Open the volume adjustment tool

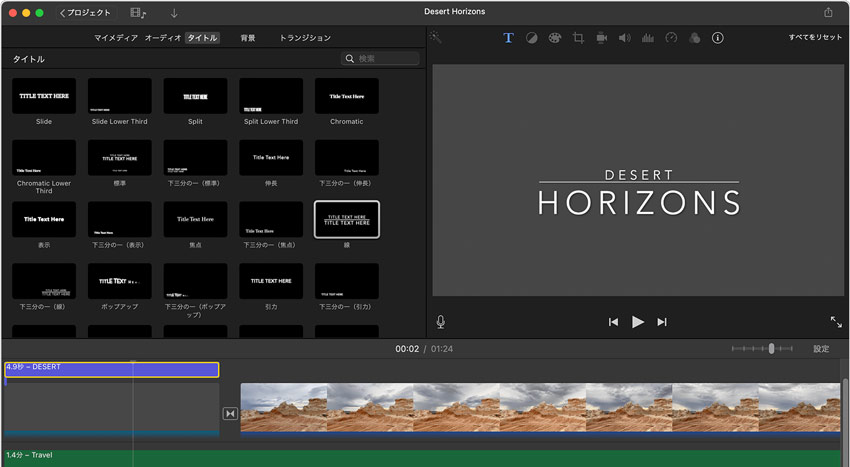(624, 38)
